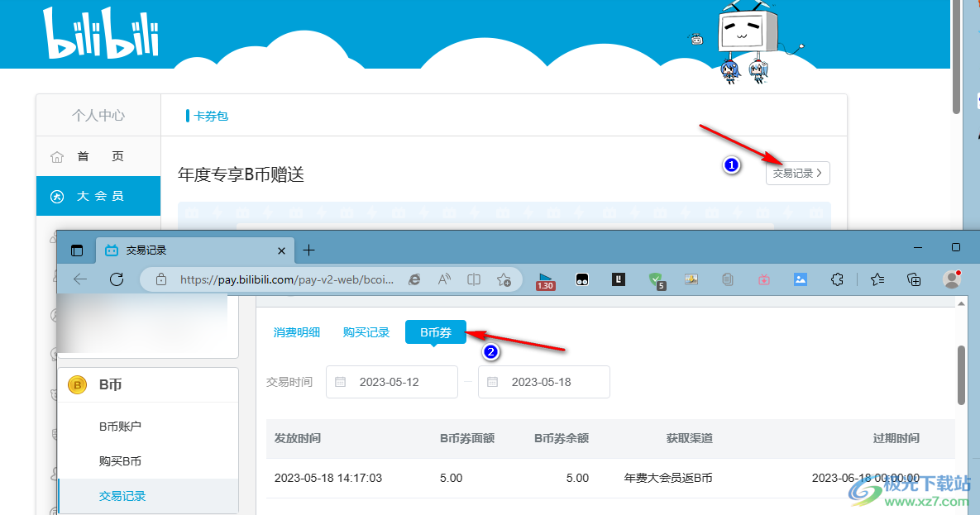Select the 大会员 sidebar item

click(x=98, y=196)
